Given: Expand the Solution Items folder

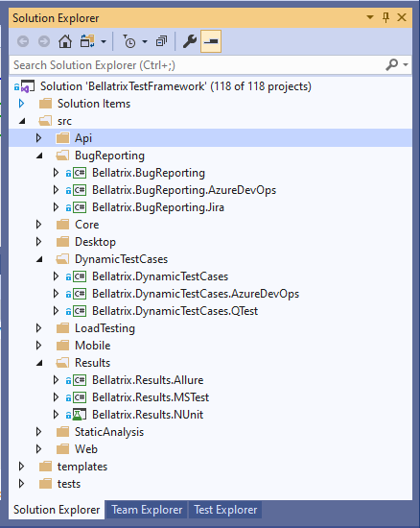Looking at the screenshot, I should tap(21, 104).
